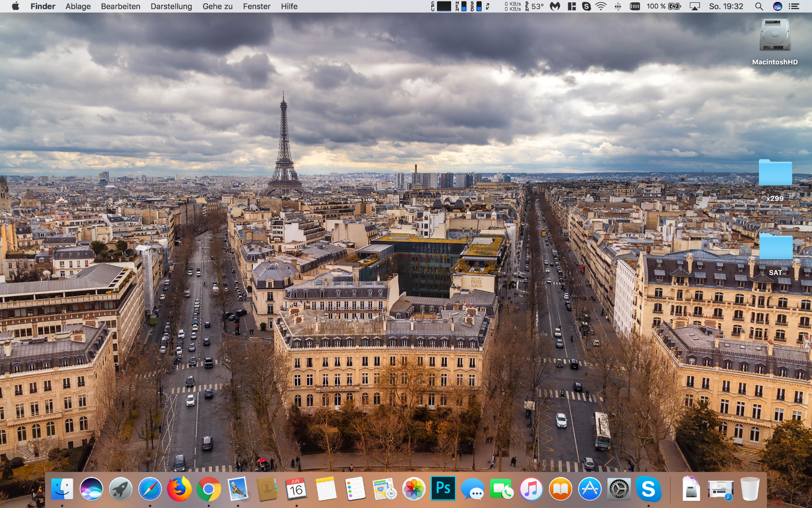The height and width of the screenshot is (508, 812).
Task: Open the Darstellung menu
Action: pyautogui.click(x=171, y=6)
